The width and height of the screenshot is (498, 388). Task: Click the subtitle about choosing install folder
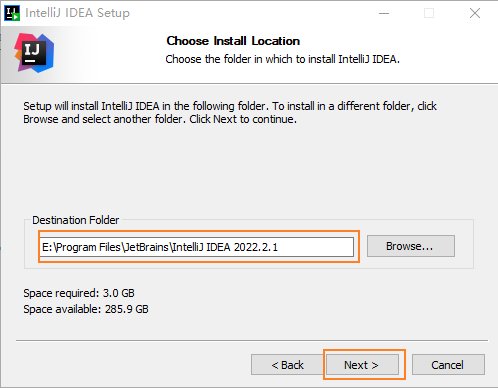(282, 59)
